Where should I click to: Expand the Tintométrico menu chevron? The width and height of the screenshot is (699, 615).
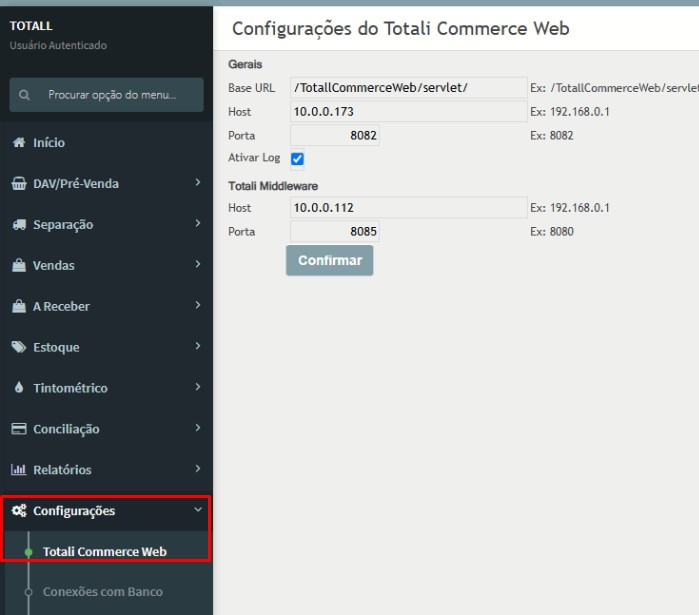click(198, 387)
